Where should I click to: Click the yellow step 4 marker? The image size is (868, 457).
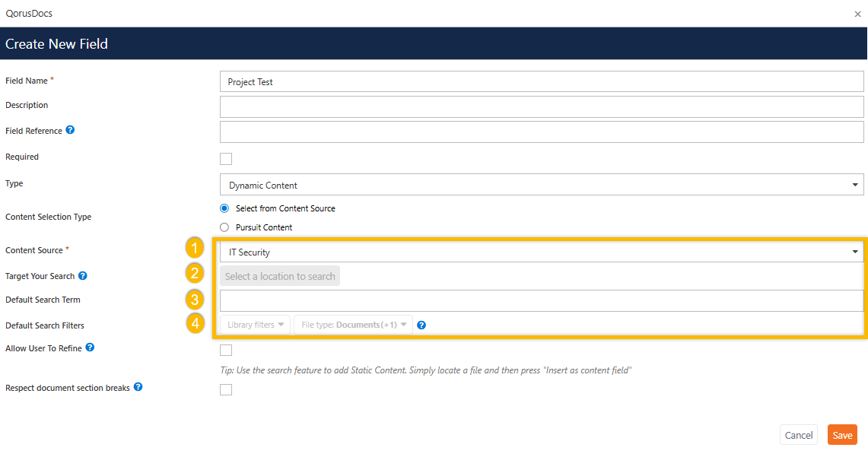coord(195,325)
